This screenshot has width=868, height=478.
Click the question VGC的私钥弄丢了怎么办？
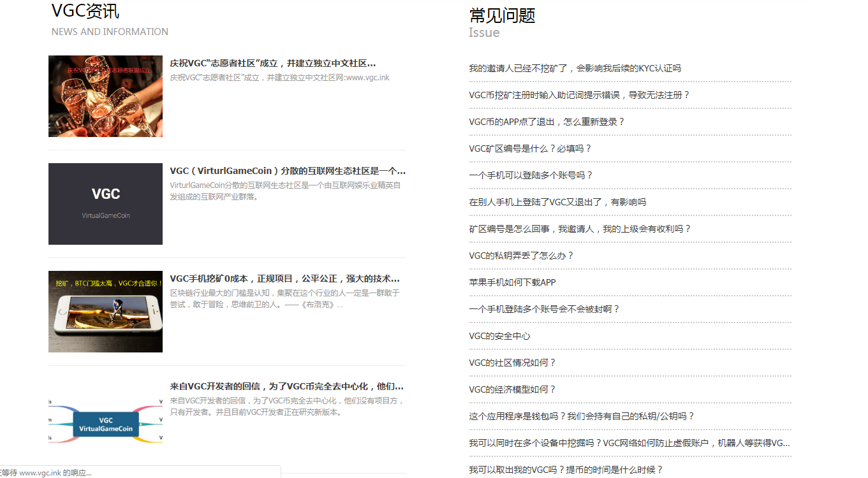(523, 255)
